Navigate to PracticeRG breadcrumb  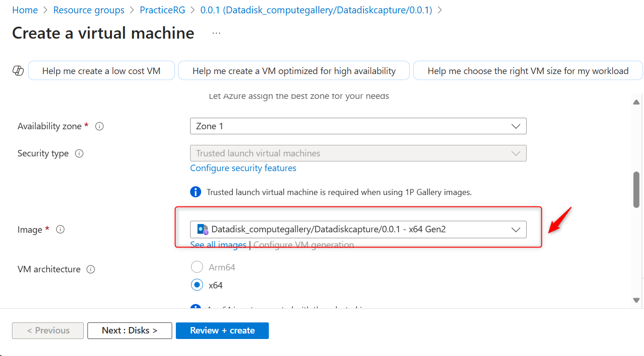(x=162, y=10)
